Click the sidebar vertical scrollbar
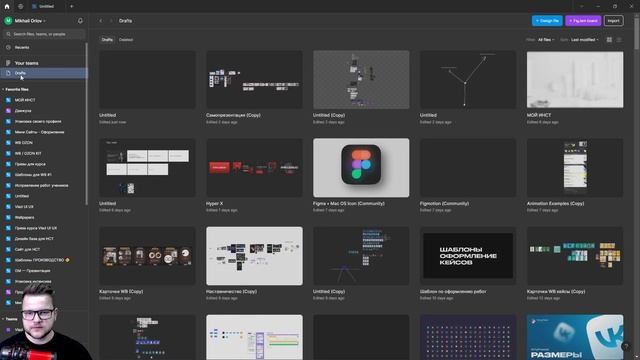The width and height of the screenshot is (640, 360). click(87, 124)
